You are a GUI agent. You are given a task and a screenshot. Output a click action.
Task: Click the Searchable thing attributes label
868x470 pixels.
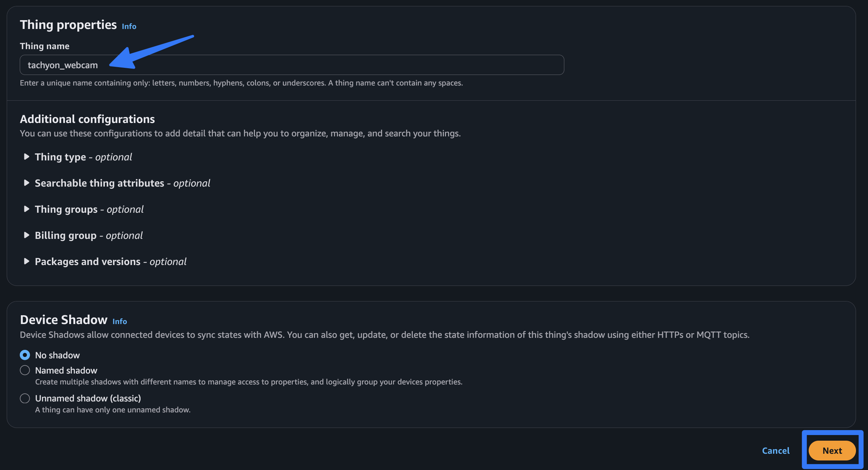click(122, 183)
